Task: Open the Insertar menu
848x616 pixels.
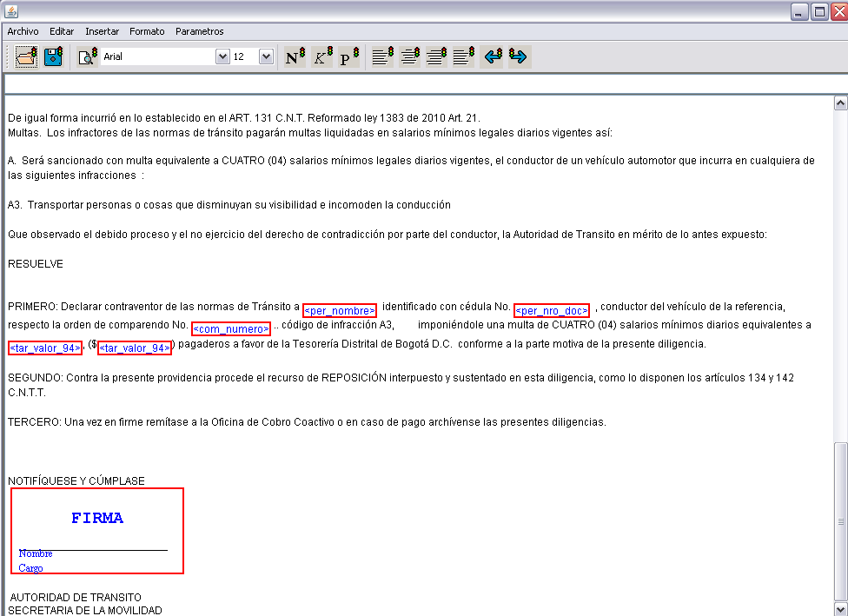Action: [102, 31]
